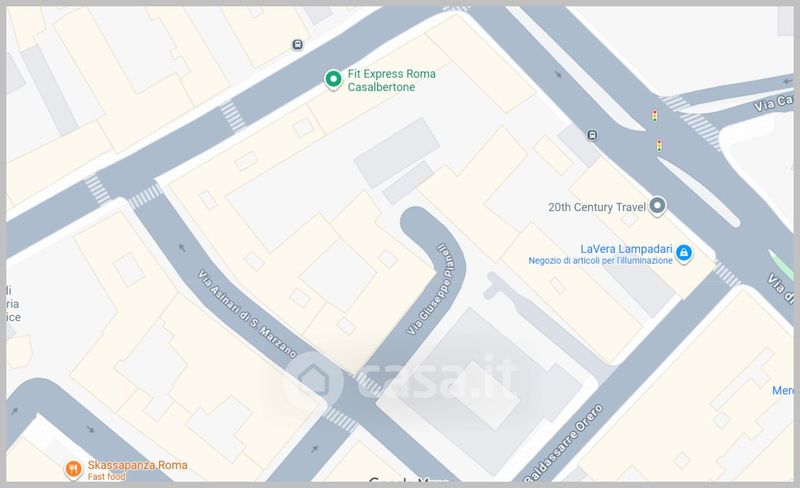
Task: Click the Via Asinari di S. Marzano label
Action: [247, 313]
